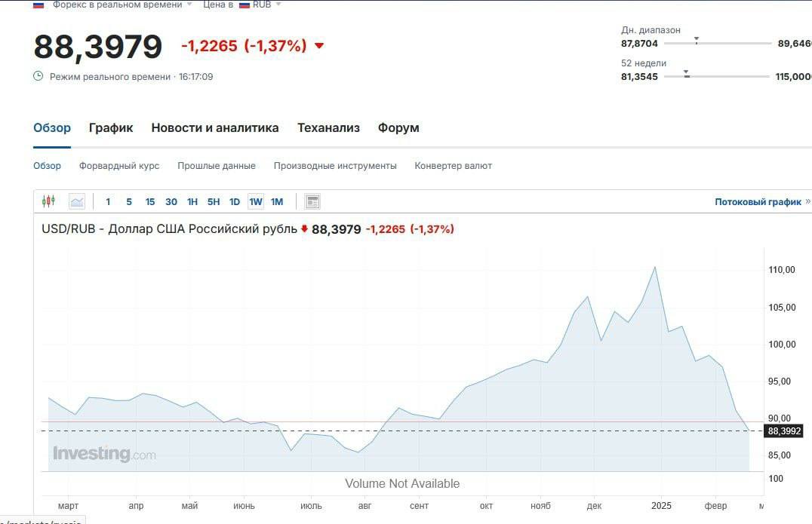Switch chart to candlestick view
This screenshot has width=812, height=524.
point(49,201)
